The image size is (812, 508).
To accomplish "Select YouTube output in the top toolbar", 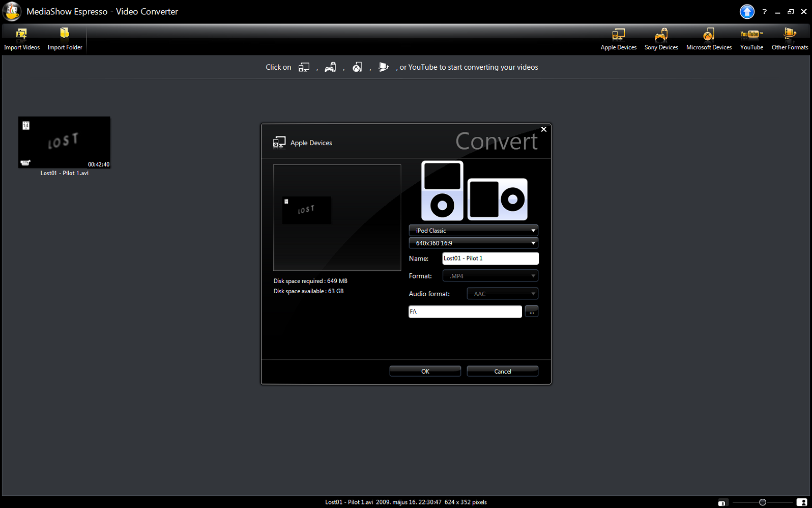I will [751, 39].
